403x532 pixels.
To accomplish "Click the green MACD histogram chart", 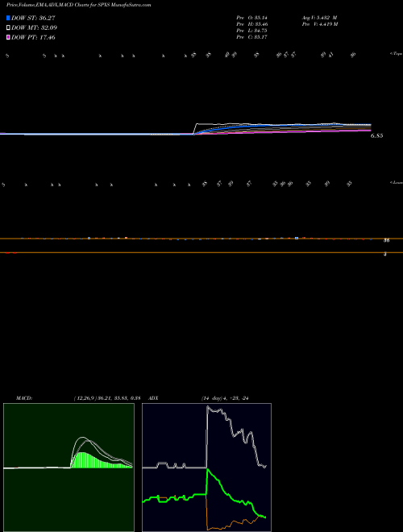I will click(69, 468).
